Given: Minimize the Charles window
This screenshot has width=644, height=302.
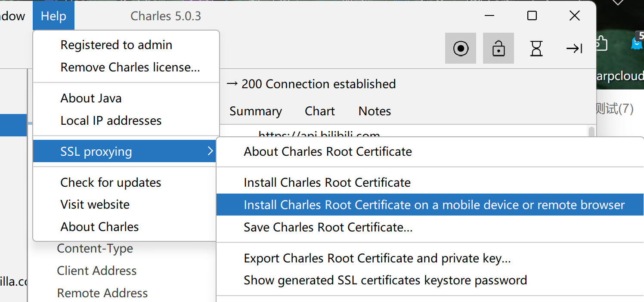Looking at the screenshot, I should (x=489, y=16).
